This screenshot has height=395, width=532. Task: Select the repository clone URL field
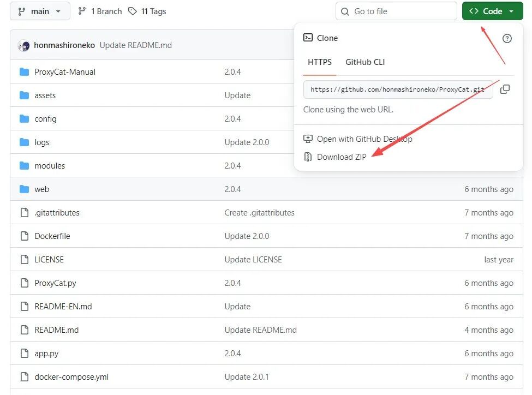point(398,89)
